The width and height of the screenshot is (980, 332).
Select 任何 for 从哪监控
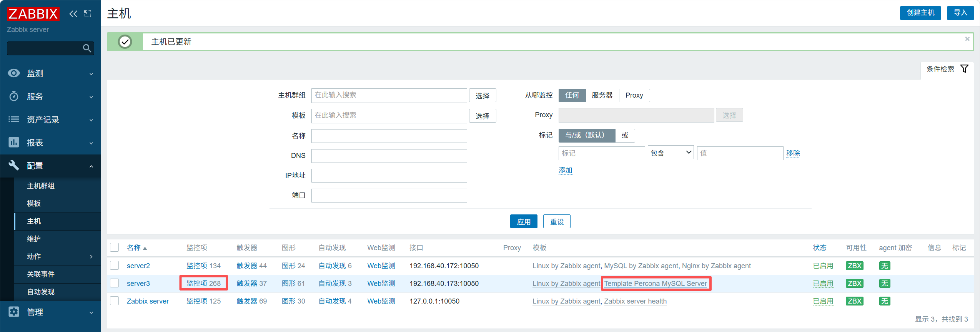[x=572, y=95]
